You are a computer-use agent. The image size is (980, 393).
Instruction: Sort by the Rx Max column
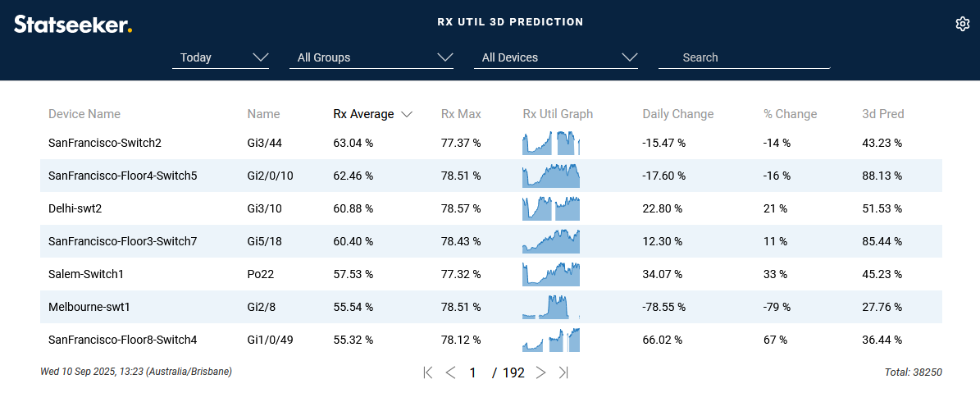pyautogui.click(x=461, y=114)
